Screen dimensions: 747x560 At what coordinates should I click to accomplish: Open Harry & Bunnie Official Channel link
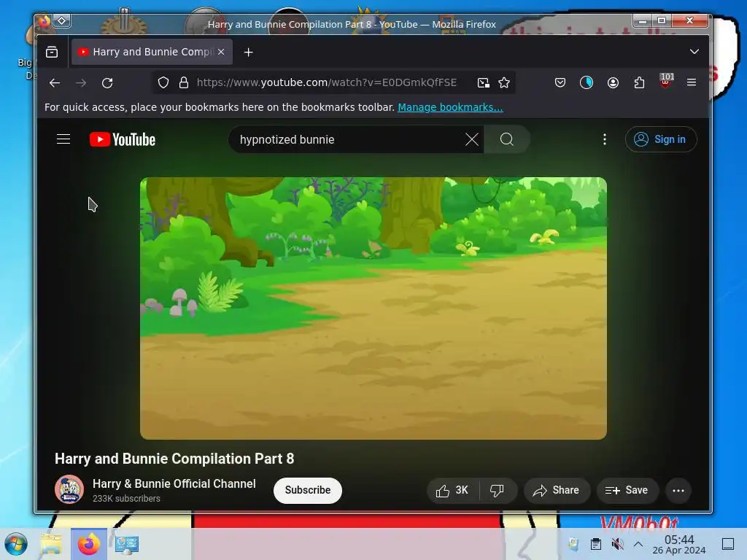(x=174, y=484)
